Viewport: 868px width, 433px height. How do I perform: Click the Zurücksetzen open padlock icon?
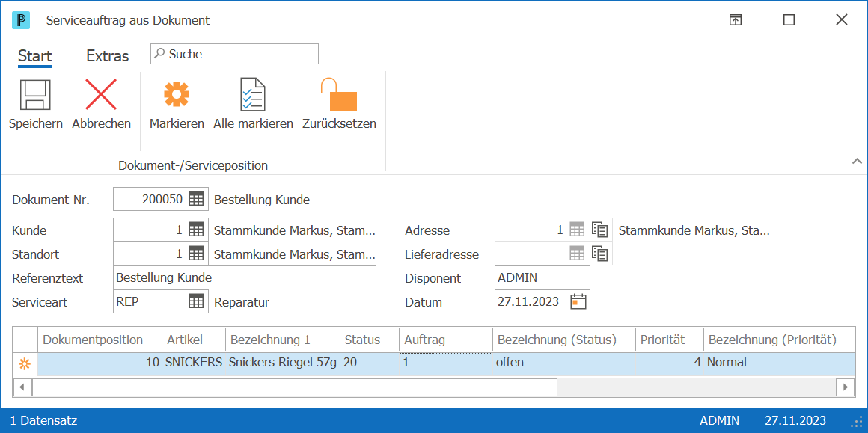[x=339, y=94]
